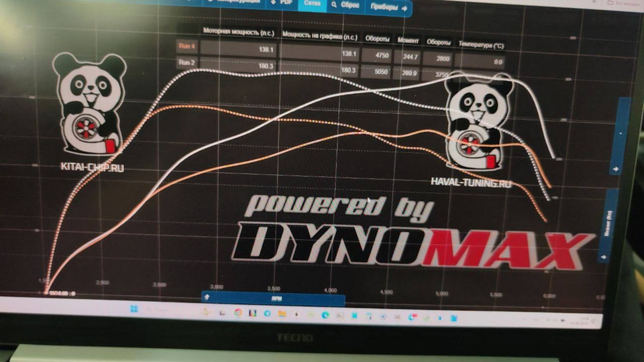Toggle the Сетка grid option
The height and width of the screenshot is (362, 644).
point(312,3)
